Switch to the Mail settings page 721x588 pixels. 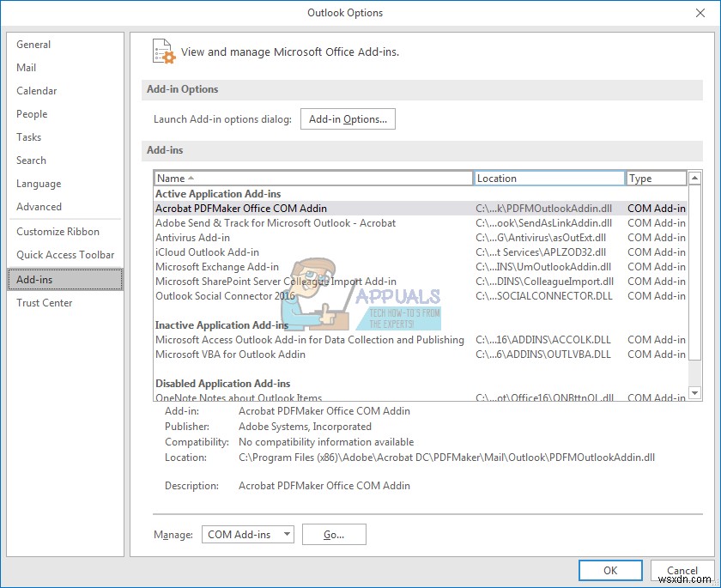tap(27, 67)
